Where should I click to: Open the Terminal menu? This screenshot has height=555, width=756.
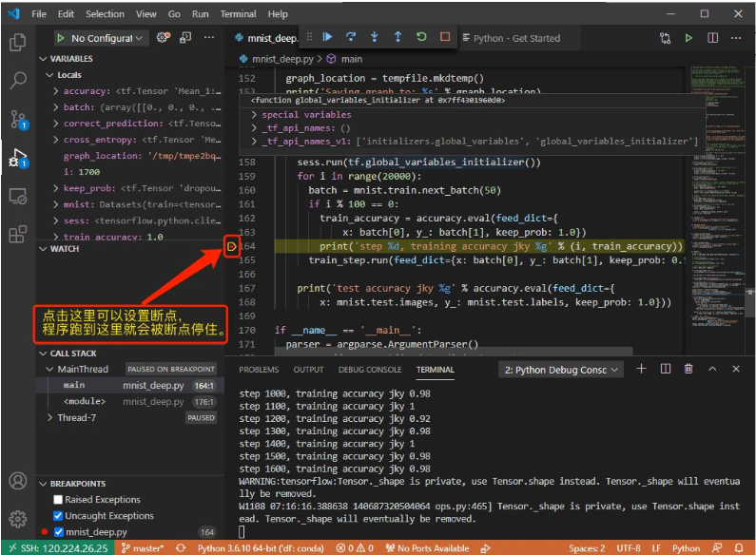[238, 14]
